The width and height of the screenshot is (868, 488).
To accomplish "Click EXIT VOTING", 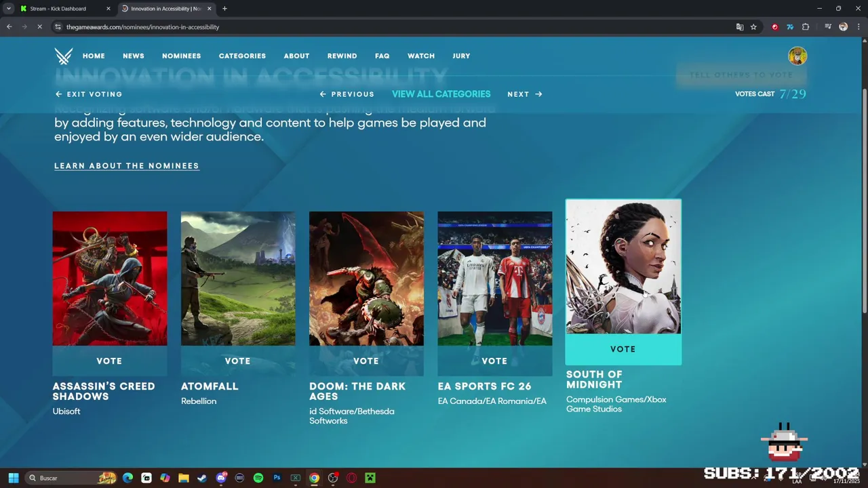I will coord(89,94).
